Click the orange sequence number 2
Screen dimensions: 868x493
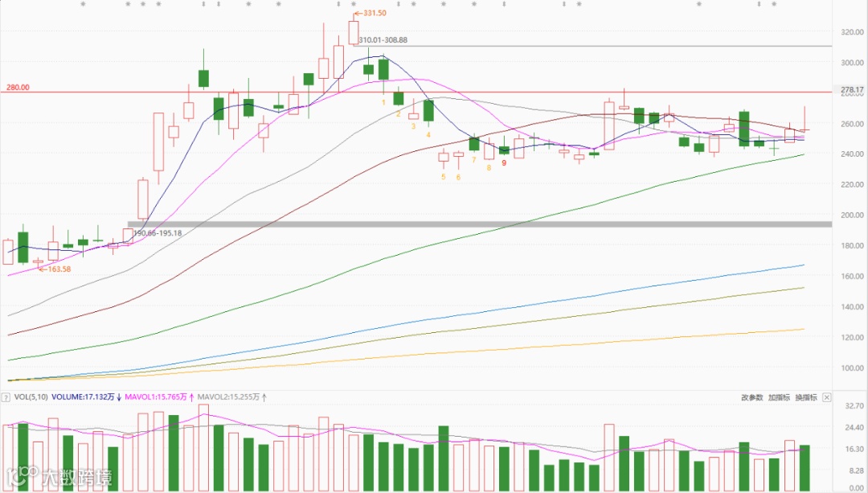(x=398, y=114)
